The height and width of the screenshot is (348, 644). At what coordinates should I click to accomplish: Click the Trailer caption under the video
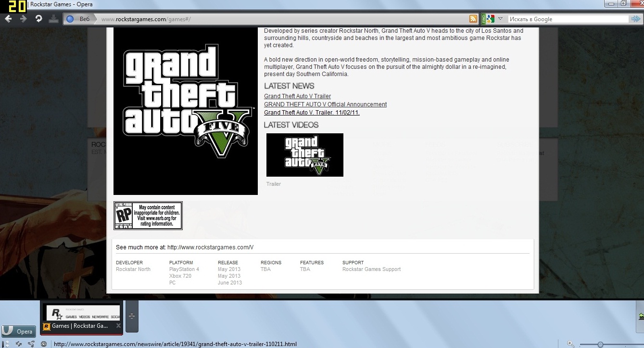click(274, 184)
